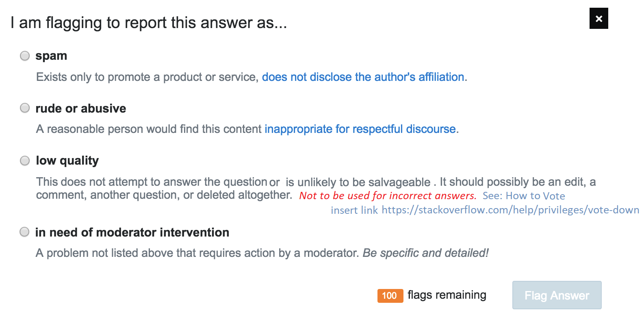Image resolution: width=644 pixels, height=328 pixels.
Task: Pick the low quality radio button
Action: tap(25, 161)
